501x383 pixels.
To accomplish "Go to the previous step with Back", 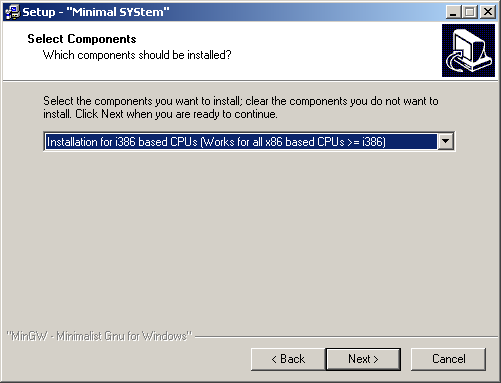I will tap(288, 359).
